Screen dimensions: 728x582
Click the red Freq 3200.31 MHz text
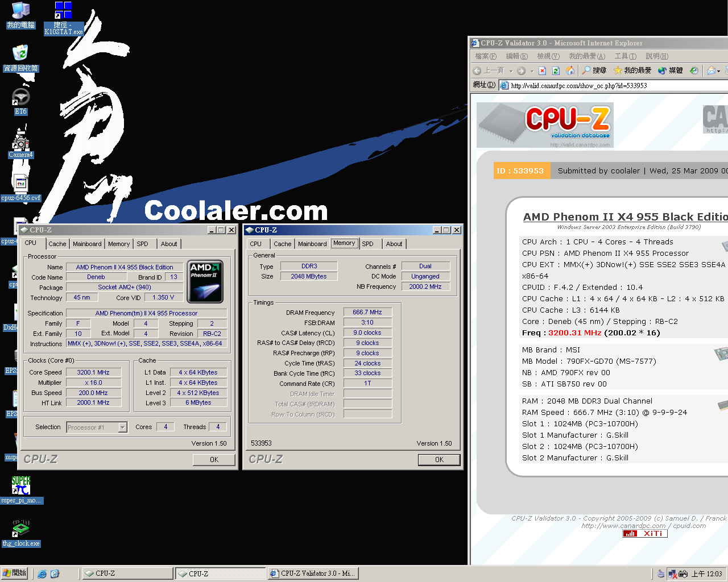tap(574, 333)
